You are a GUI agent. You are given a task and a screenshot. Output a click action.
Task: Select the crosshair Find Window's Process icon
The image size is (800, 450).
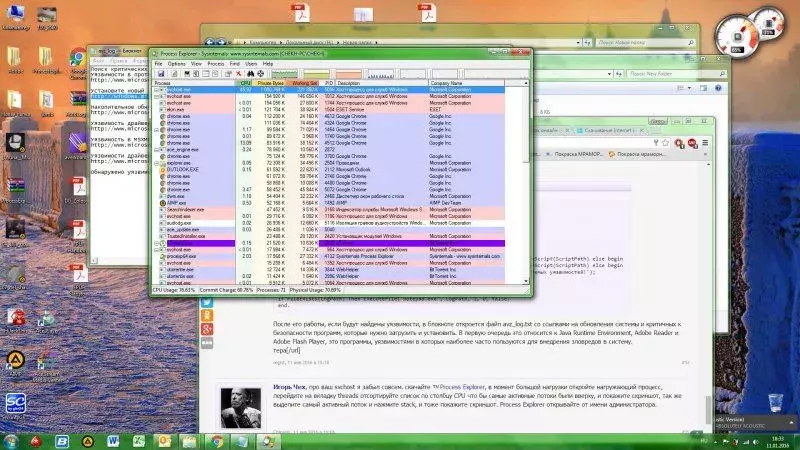coord(260,74)
